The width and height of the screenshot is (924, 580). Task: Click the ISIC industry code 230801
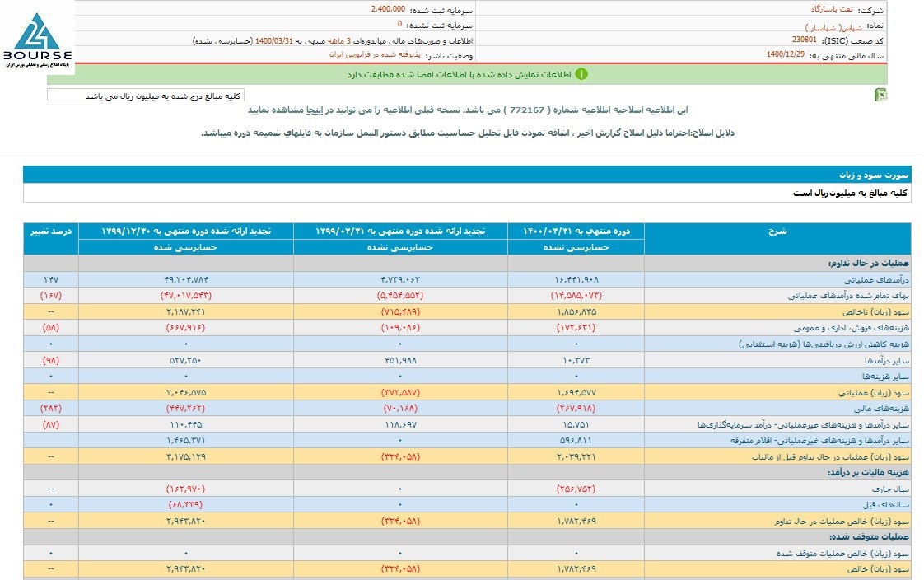point(782,40)
